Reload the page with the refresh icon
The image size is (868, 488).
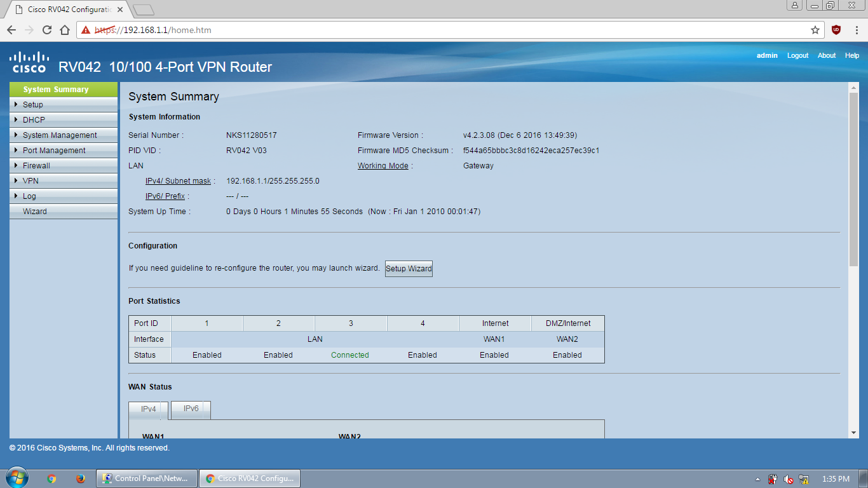pyautogui.click(x=47, y=30)
